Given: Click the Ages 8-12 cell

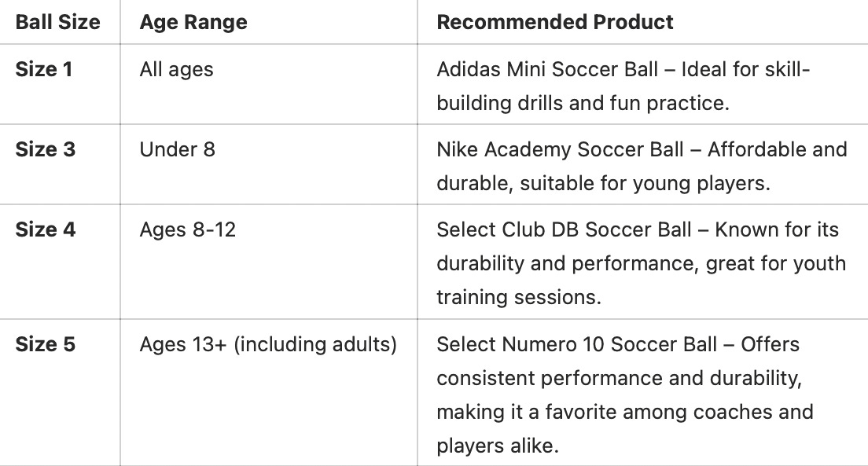Looking at the screenshot, I should tap(187, 229).
